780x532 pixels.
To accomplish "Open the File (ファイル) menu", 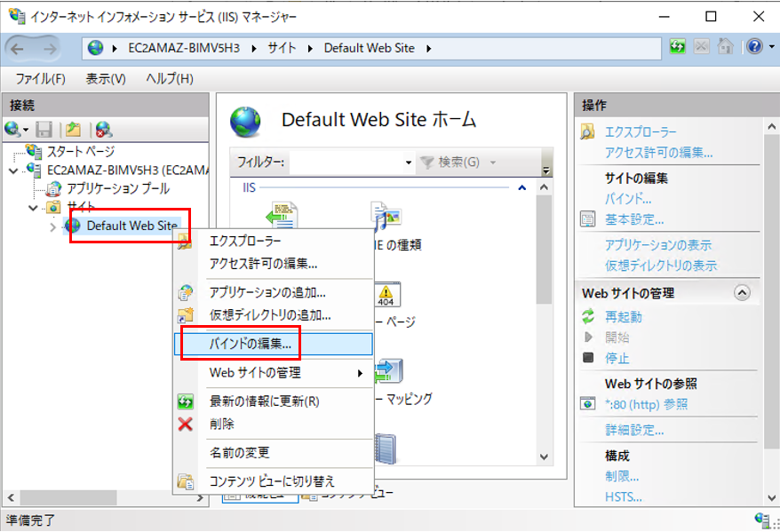I will coord(40,78).
